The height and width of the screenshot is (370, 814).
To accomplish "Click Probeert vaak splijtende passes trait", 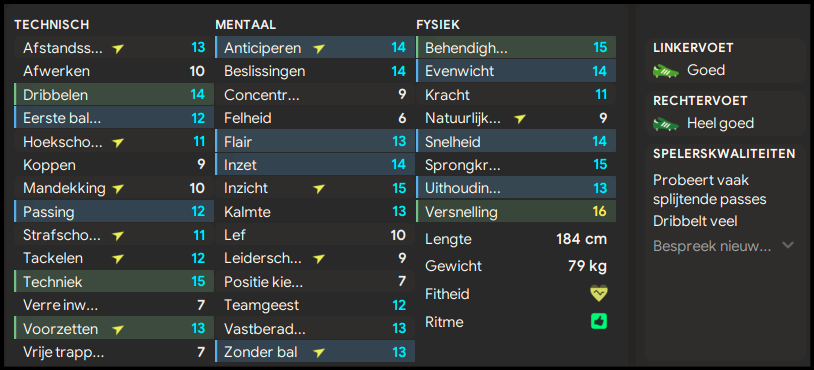I will 710,189.
